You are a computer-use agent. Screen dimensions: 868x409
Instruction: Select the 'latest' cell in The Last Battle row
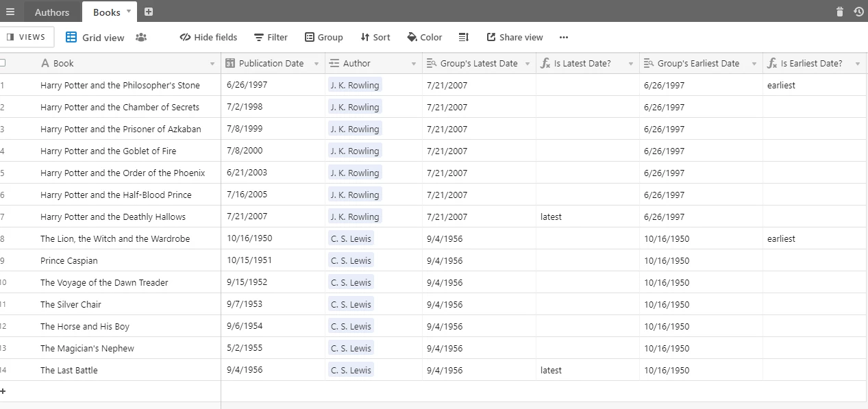click(x=588, y=370)
